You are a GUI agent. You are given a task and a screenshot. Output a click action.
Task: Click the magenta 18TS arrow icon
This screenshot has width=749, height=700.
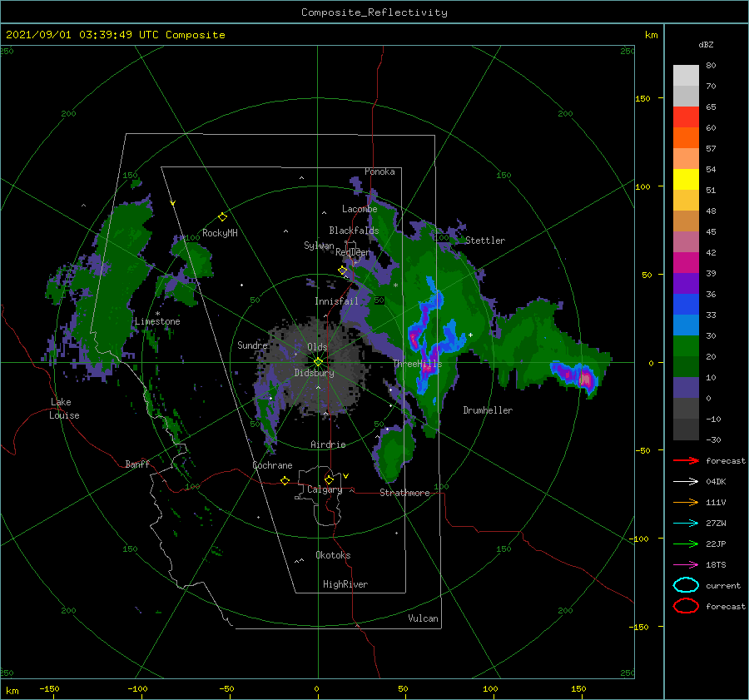click(x=686, y=565)
